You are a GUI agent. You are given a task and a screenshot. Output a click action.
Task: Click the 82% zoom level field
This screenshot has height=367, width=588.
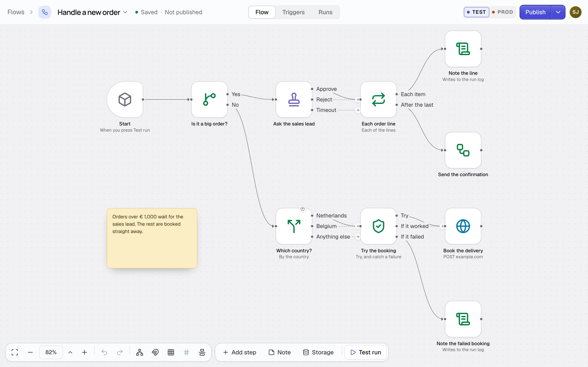click(x=51, y=352)
